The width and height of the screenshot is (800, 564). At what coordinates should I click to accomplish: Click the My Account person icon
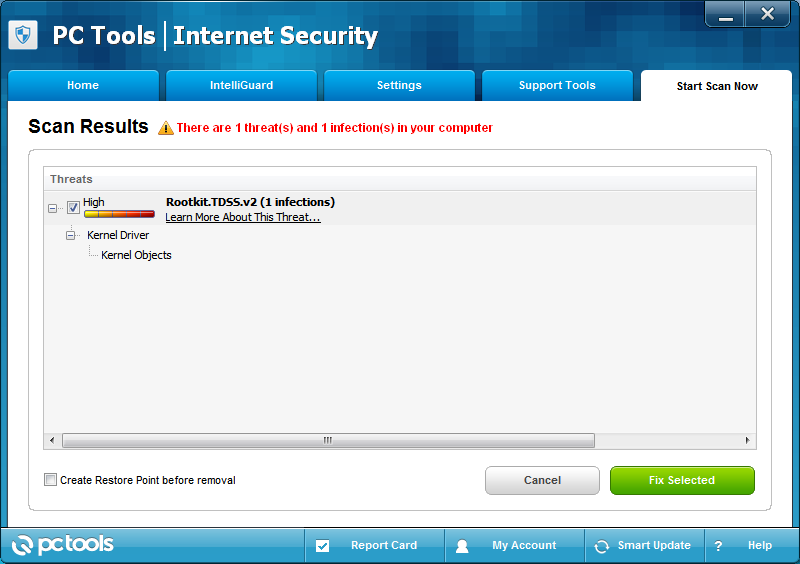tap(462, 546)
